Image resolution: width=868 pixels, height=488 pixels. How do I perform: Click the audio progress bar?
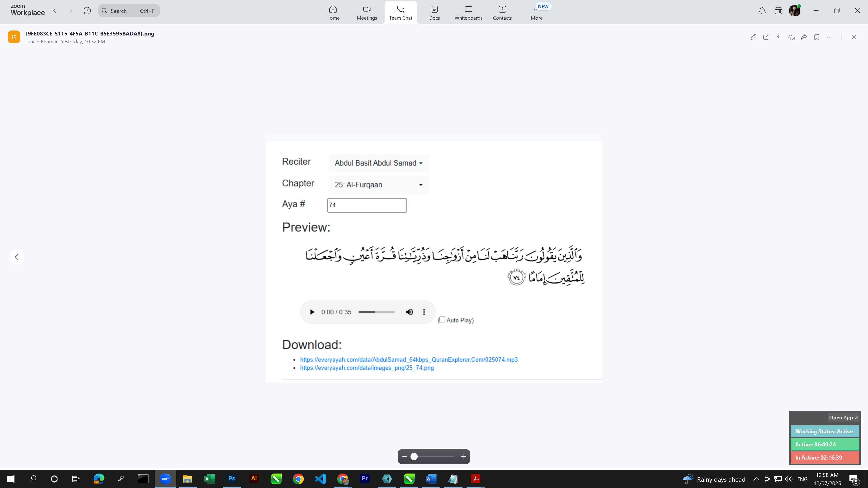(376, 312)
